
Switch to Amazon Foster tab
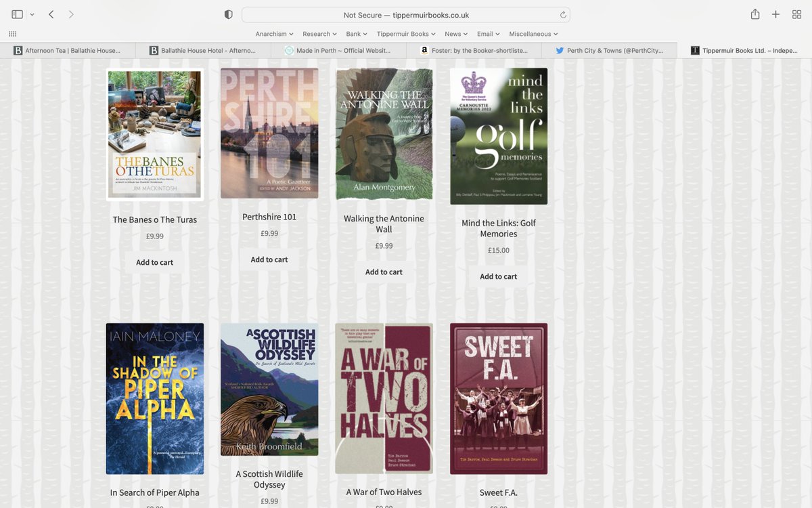(474, 51)
